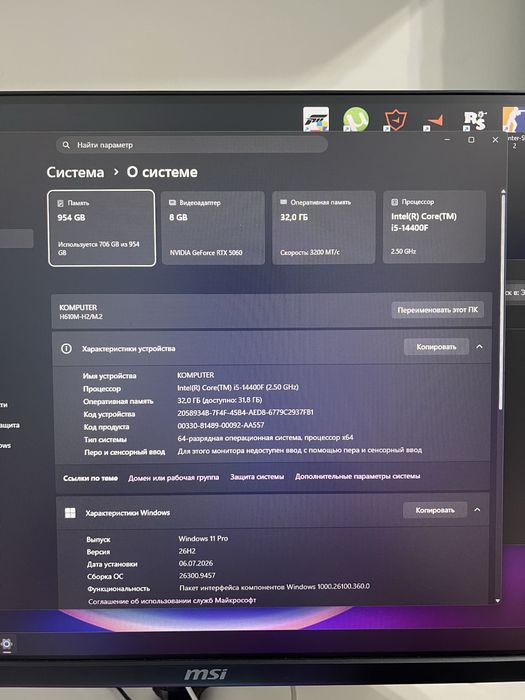Select the 32,0 ГБ (доступно: 31,8 ГБ) value
Viewport: 525px width, 700px height.
point(220,400)
